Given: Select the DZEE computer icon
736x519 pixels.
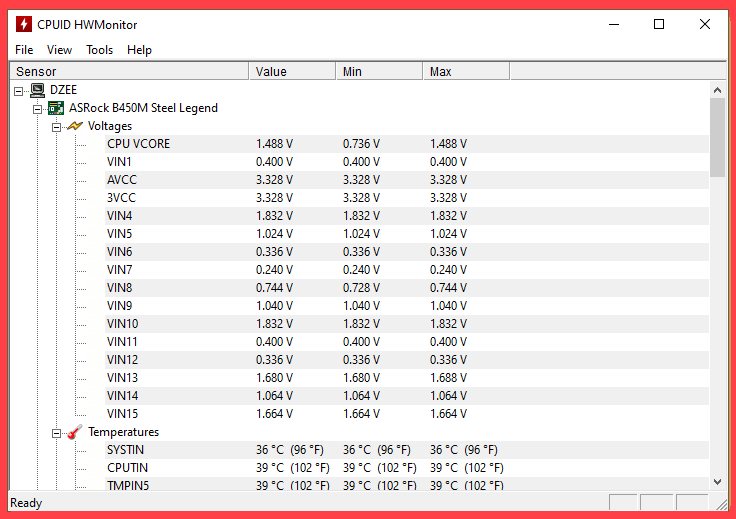Looking at the screenshot, I should (x=37, y=90).
